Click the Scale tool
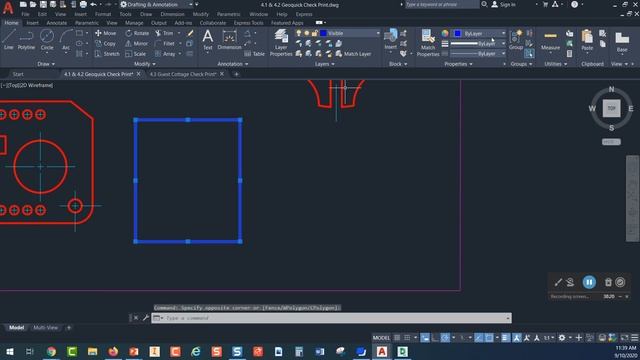Image resolution: width=640 pixels, height=360 pixels. (136, 54)
